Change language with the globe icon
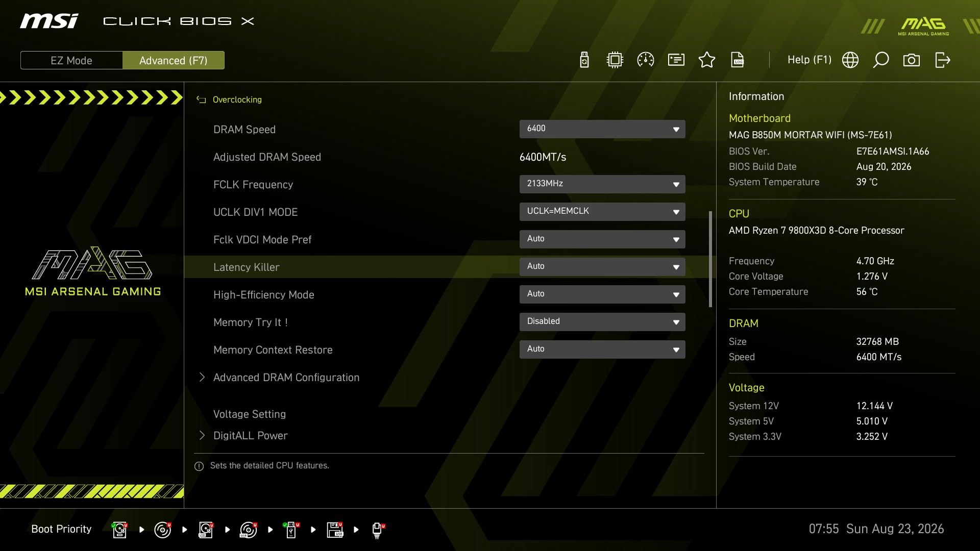This screenshot has height=551, width=980. click(850, 60)
